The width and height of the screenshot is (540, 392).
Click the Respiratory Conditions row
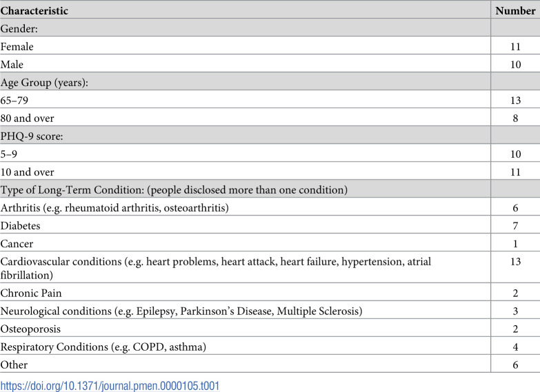tap(270, 347)
